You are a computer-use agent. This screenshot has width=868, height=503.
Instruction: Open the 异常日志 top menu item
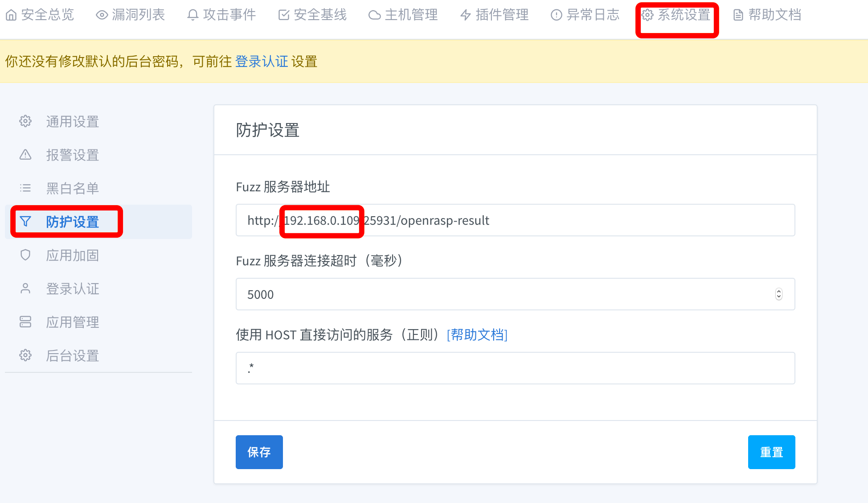pos(585,15)
